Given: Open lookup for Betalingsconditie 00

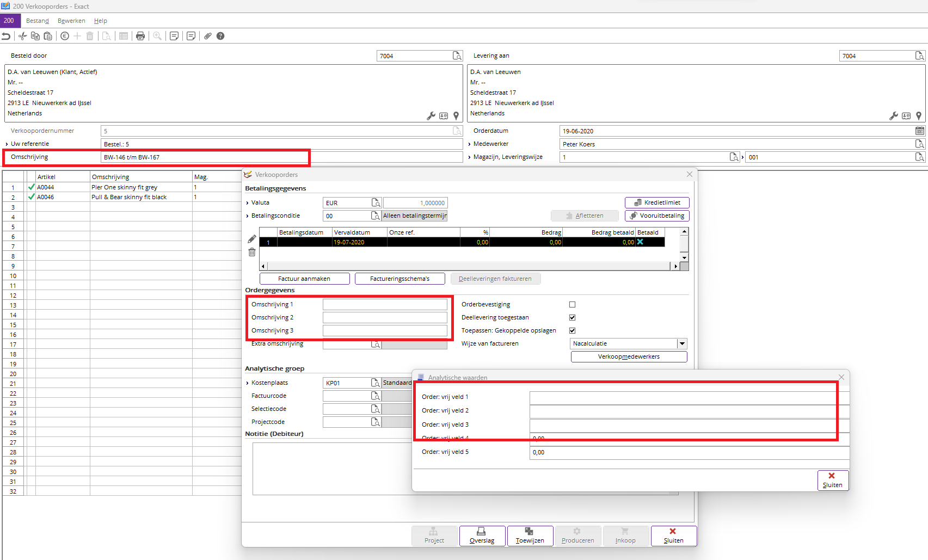Looking at the screenshot, I should click(376, 216).
